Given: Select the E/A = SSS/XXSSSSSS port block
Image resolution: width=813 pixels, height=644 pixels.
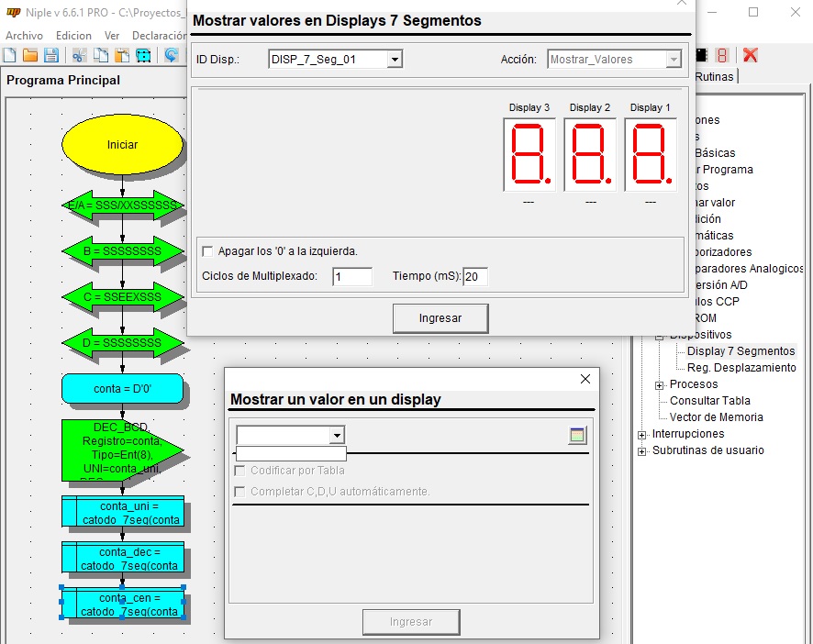Looking at the screenshot, I should click(x=122, y=205).
